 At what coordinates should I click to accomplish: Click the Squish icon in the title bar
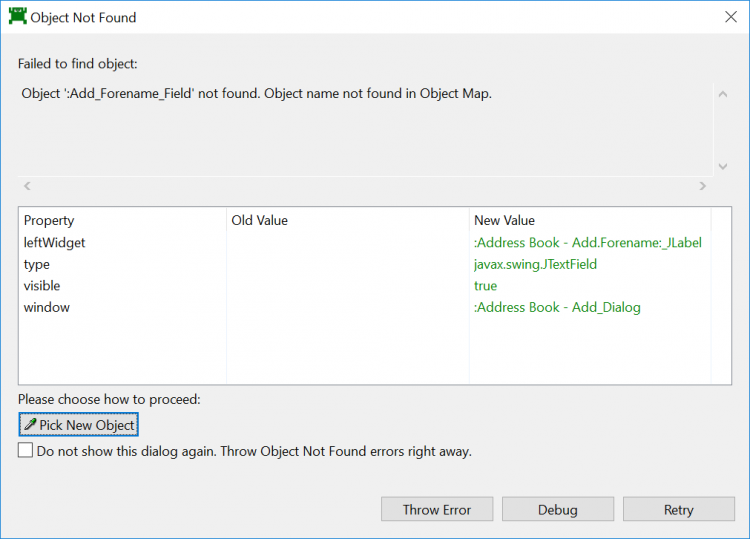coord(17,17)
